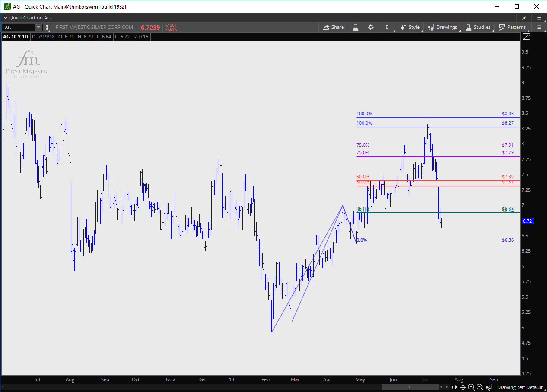Click the horizontal expand arrows icon
Viewport: 547px width, 392px height.
tap(455, 387)
